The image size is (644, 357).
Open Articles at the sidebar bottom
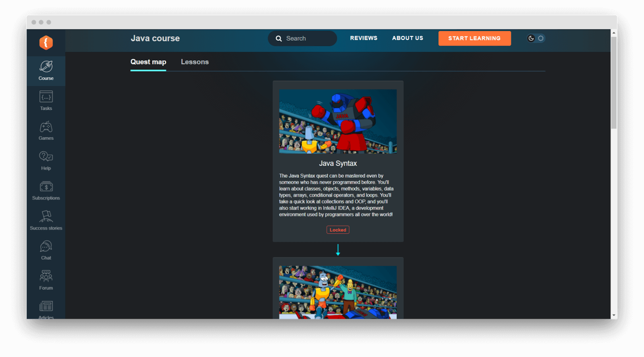click(46, 310)
